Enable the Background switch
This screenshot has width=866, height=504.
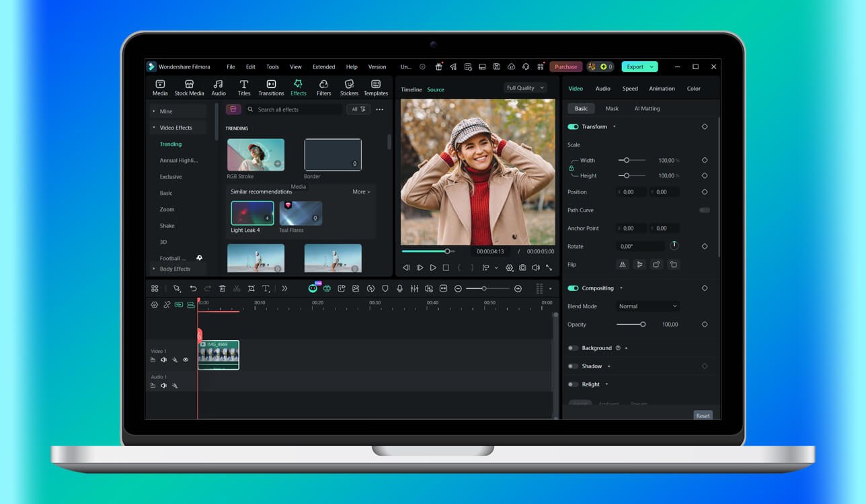[573, 348]
